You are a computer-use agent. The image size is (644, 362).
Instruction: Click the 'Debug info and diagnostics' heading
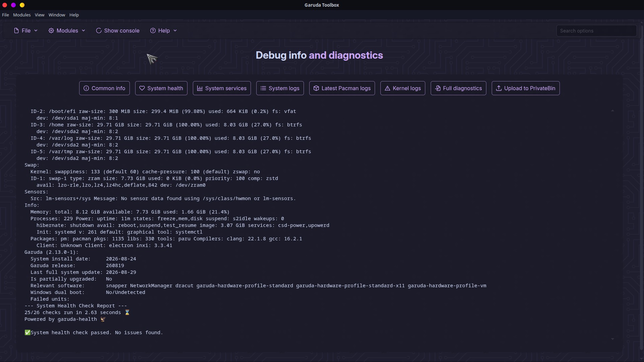pos(319,55)
